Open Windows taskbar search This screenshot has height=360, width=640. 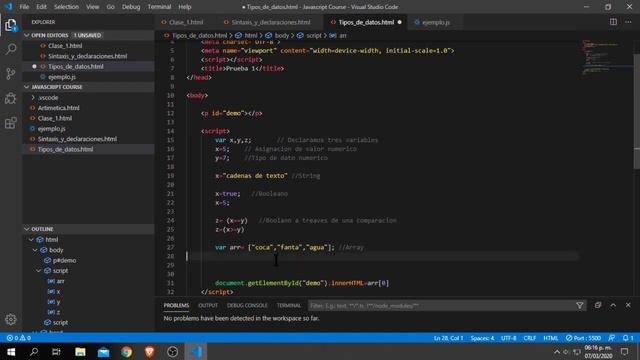[34, 352]
